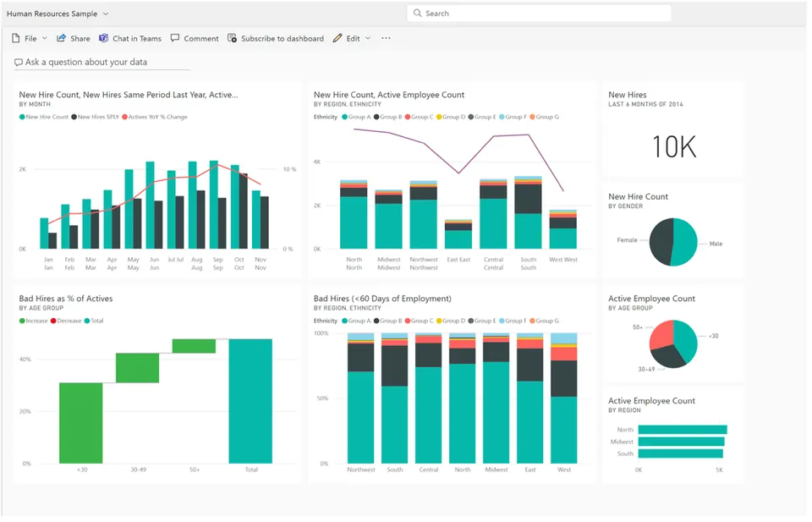Screen dimensions: 812x522
Task: Click Group A legend in the upper ethnicity chart
Action: pyautogui.click(x=356, y=117)
